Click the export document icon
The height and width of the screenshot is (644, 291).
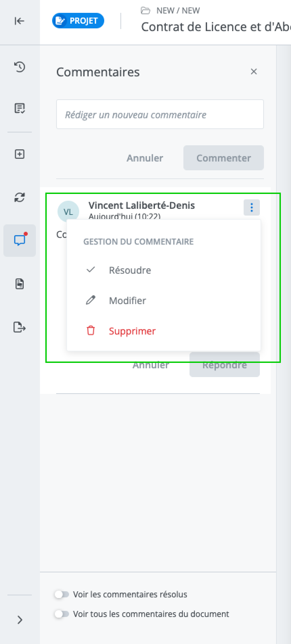point(20,327)
